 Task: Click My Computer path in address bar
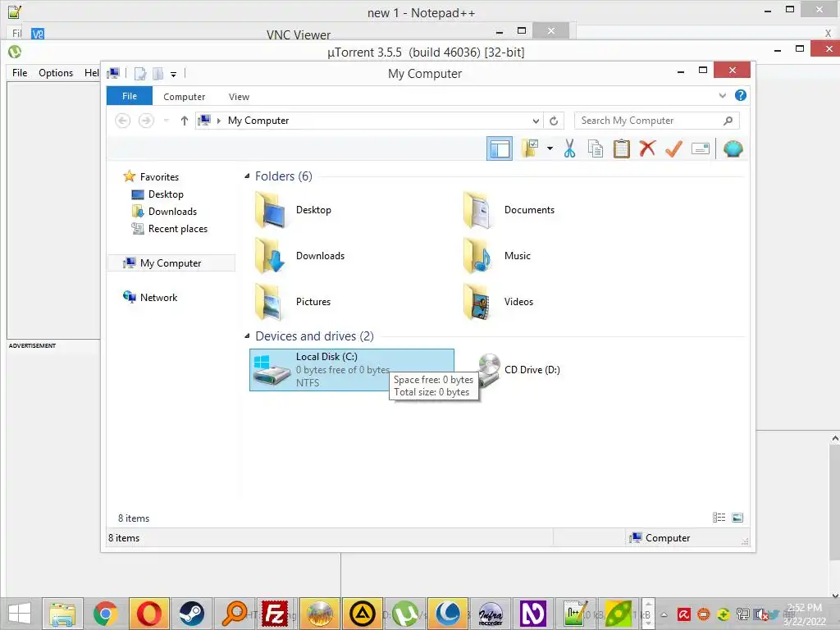258,121
